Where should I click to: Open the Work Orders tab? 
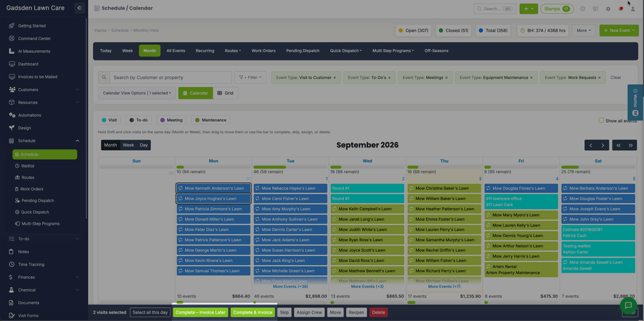click(x=264, y=51)
